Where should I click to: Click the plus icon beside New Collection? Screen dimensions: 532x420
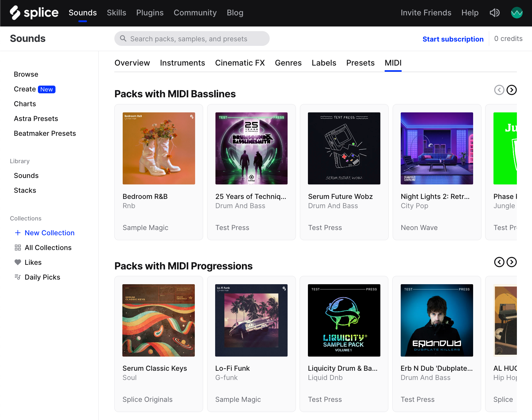(18, 233)
